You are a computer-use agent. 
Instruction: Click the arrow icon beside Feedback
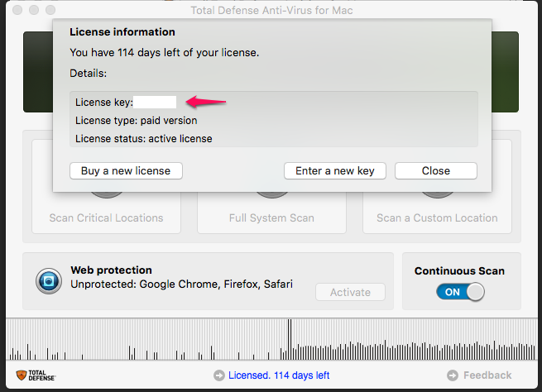[453, 375]
